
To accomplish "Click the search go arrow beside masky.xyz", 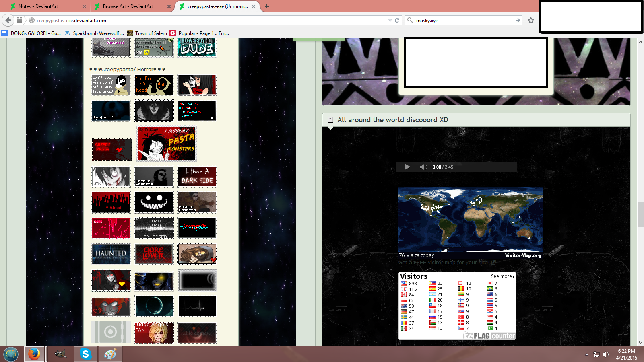I will click(x=518, y=20).
